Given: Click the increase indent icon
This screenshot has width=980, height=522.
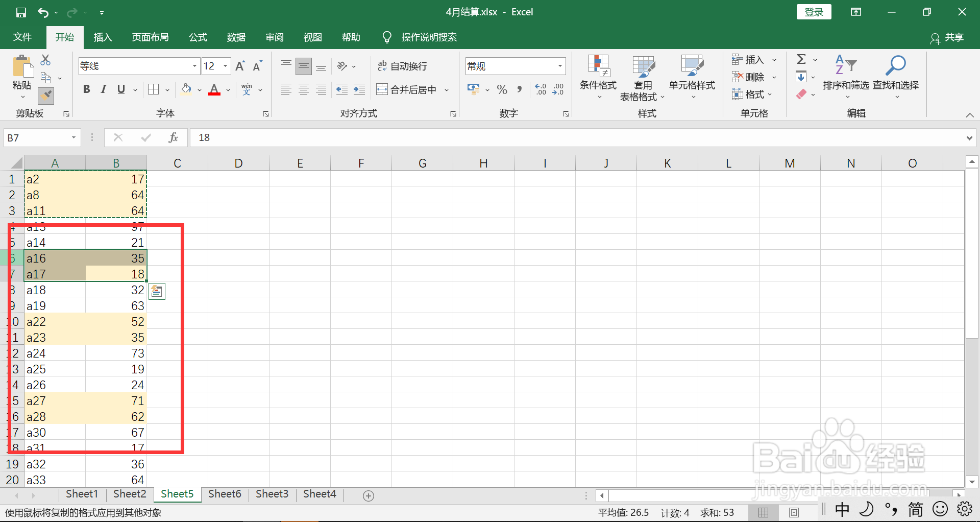Looking at the screenshot, I should click(359, 89).
